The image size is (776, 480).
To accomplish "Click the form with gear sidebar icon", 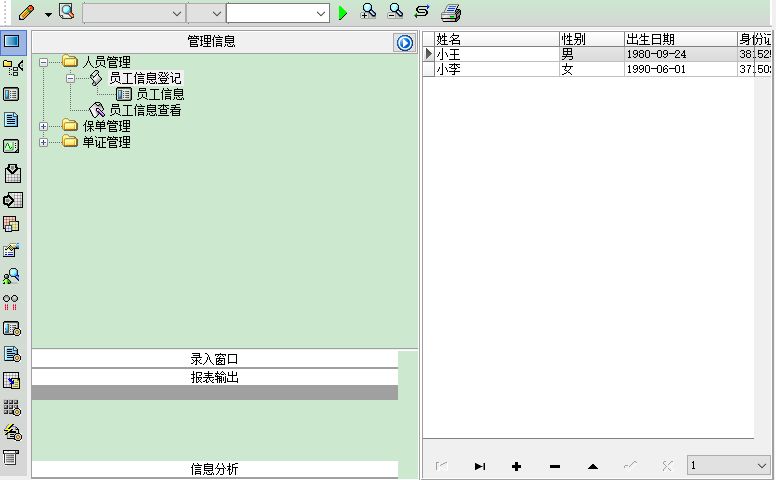I will [12, 329].
